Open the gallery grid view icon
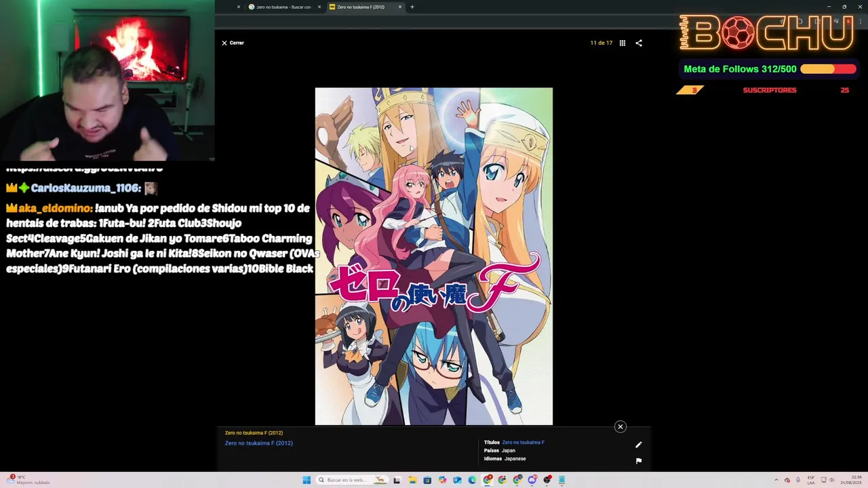 623,43
